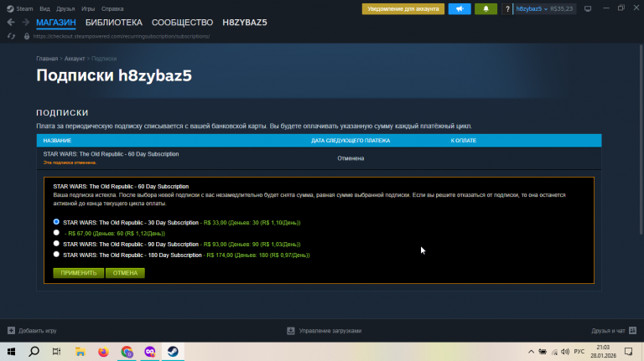Select the R$ 67,00 60-day radio option
Image resolution: width=644 pixels, height=361 pixels.
click(56, 233)
